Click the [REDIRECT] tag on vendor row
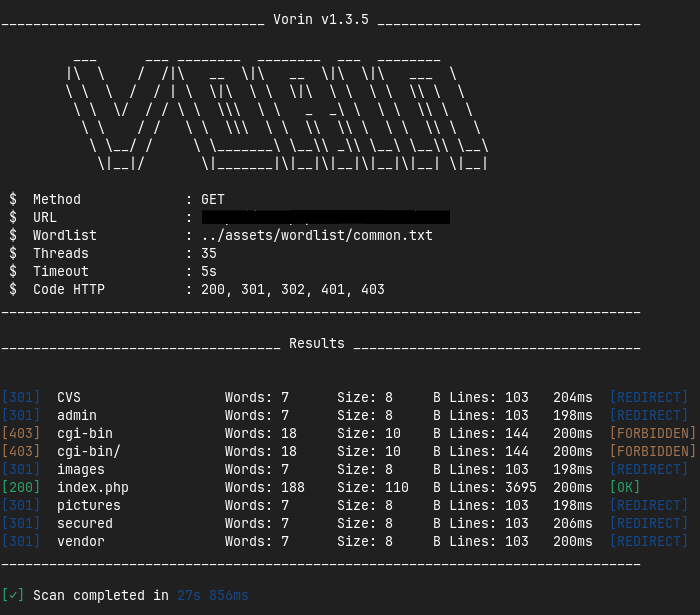Viewport: 700px width, 615px height. click(649, 541)
